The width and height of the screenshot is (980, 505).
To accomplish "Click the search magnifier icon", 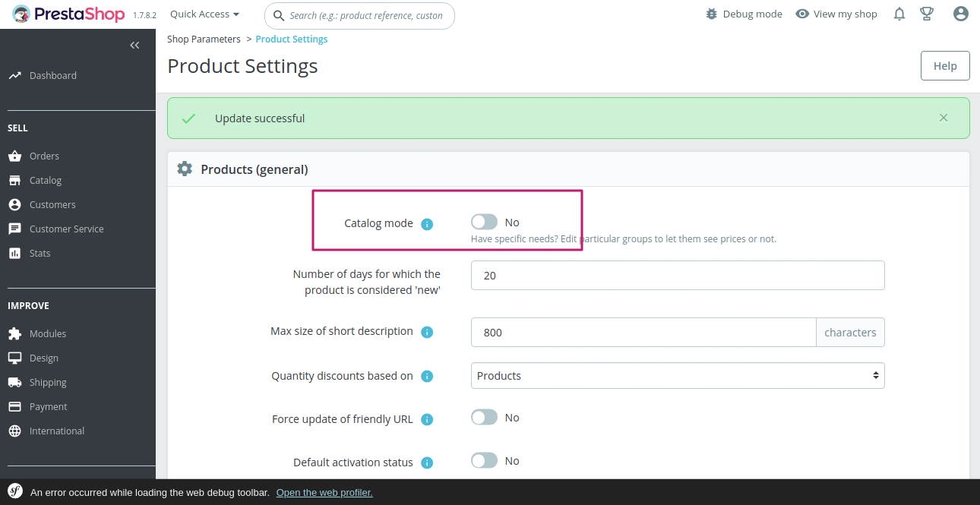I will tap(278, 15).
